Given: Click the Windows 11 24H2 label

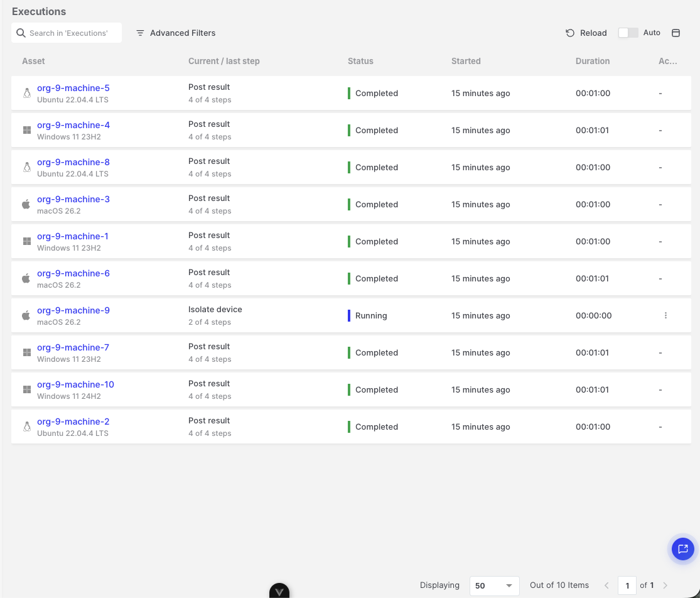Looking at the screenshot, I should 69,396.
